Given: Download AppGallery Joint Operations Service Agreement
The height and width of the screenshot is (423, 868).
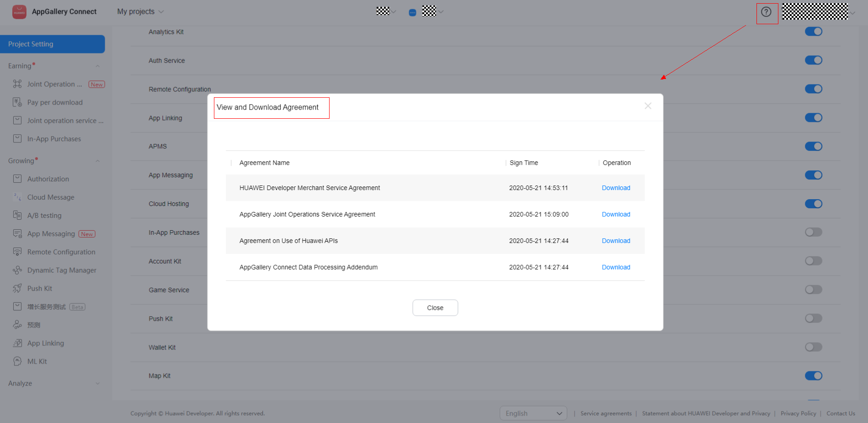Looking at the screenshot, I should point(616,214).
